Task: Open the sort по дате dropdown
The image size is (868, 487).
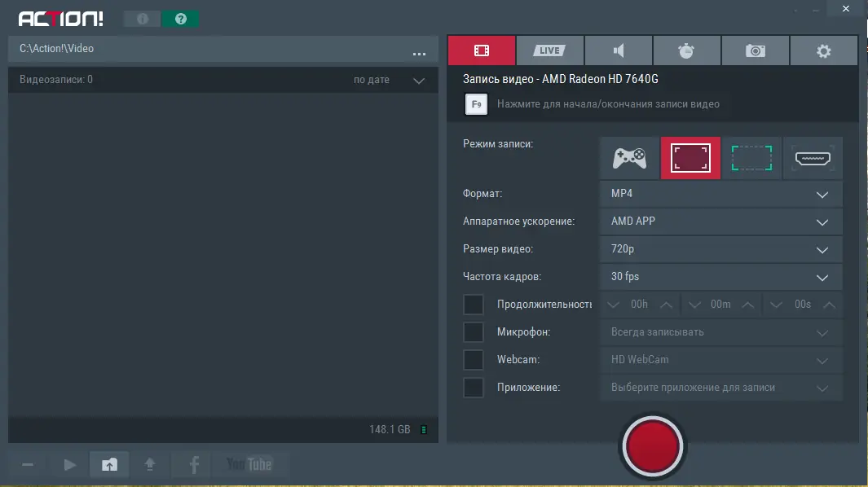Action: click(389, 80)
